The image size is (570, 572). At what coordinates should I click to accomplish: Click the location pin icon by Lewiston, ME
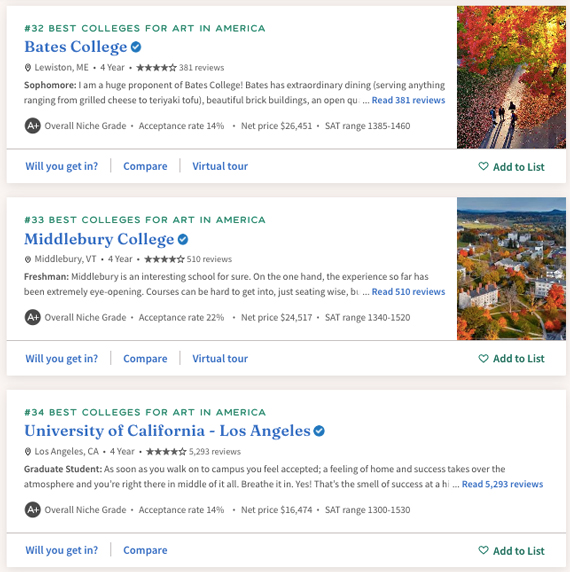point(28,67)
